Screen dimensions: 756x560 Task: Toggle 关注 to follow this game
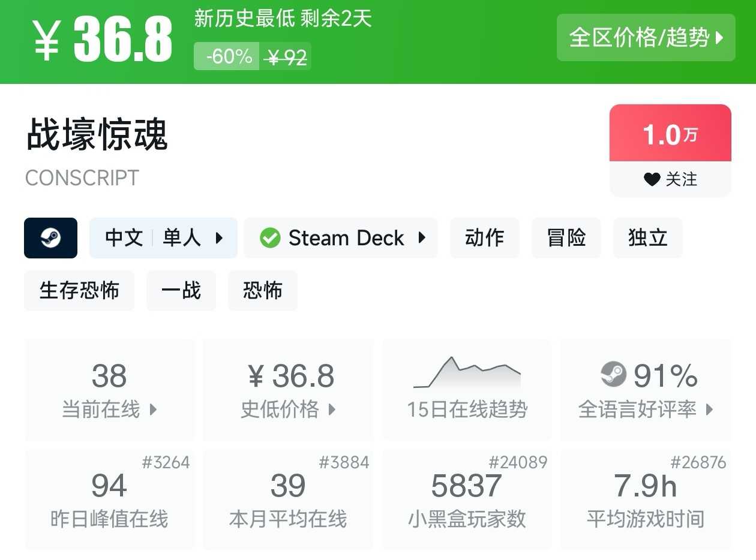(x=670, y=179)
